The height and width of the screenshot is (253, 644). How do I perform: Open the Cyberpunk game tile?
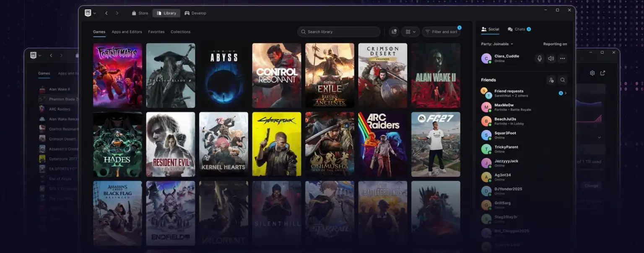click(277, 144)
